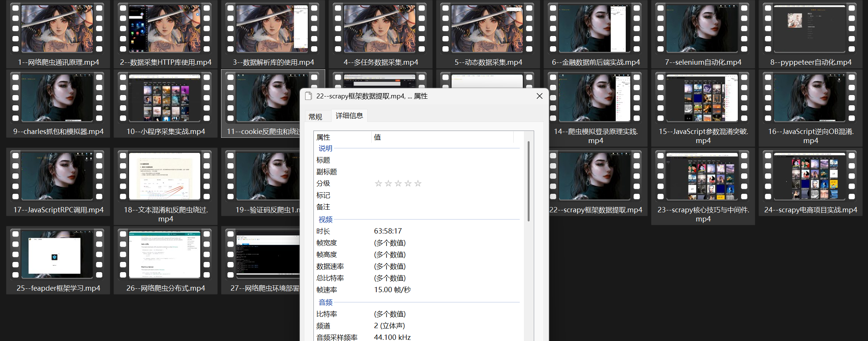
Task: Click the 说明 section header
Action: (326, 148)
